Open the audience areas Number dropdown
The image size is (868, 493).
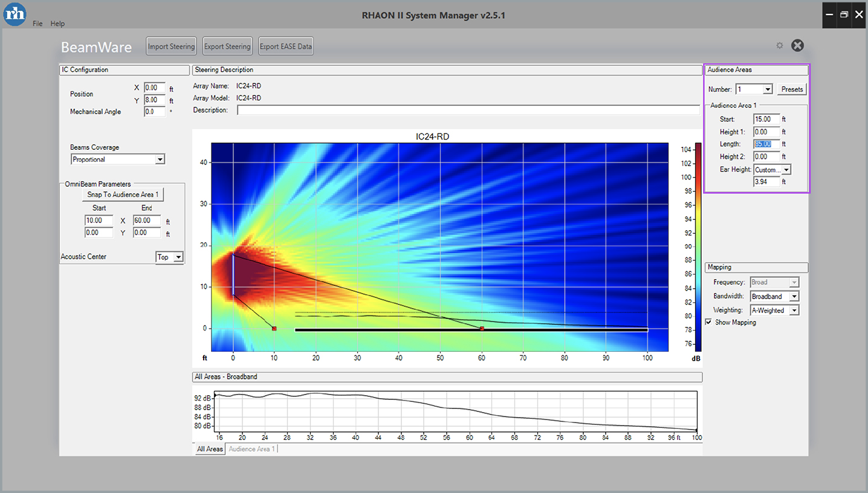coord(768,89)
